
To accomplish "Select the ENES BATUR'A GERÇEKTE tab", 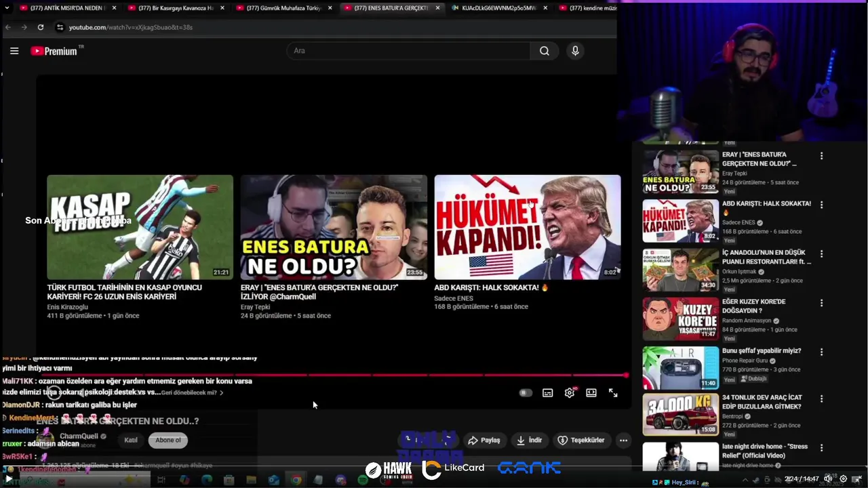I will pyautogui.click(x=391, y=8).
